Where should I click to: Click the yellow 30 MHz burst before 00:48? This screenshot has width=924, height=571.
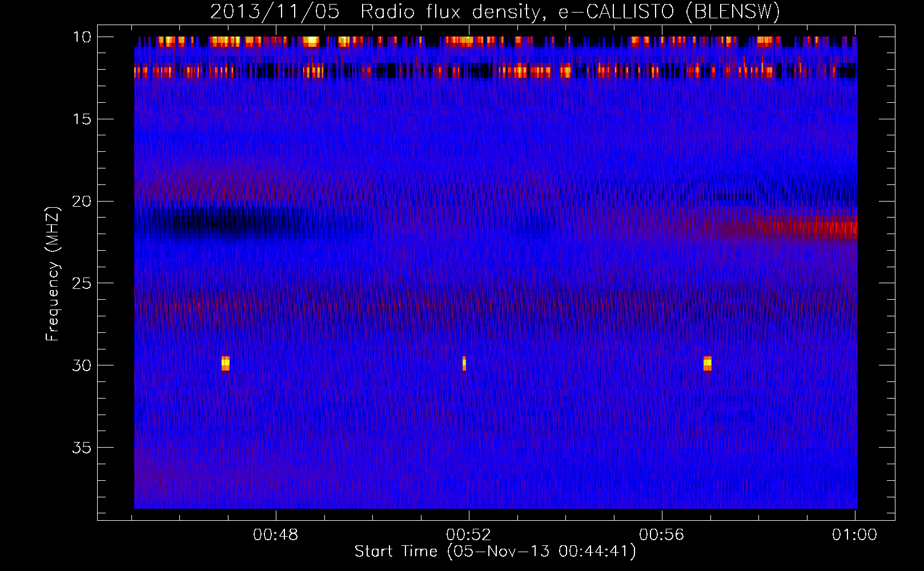[x=226, y=364]
